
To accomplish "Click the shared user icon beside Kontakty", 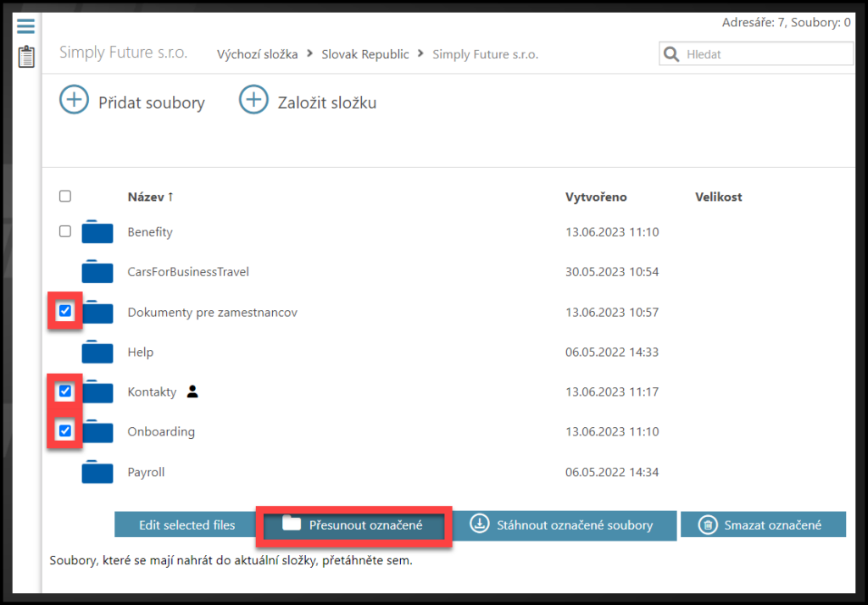I will 192,391.
